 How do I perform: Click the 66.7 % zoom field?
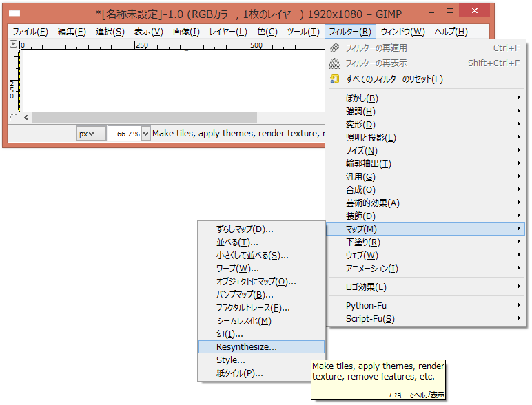click(x=125, y=134)
